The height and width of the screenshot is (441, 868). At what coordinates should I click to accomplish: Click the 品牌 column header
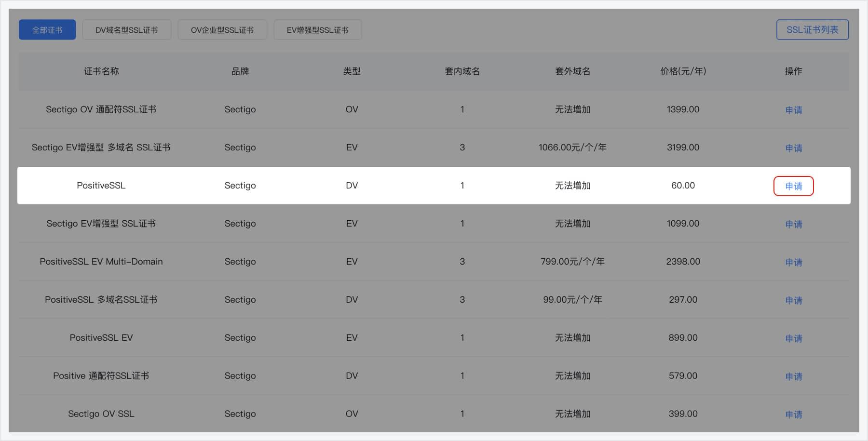[x=240, y=71]
